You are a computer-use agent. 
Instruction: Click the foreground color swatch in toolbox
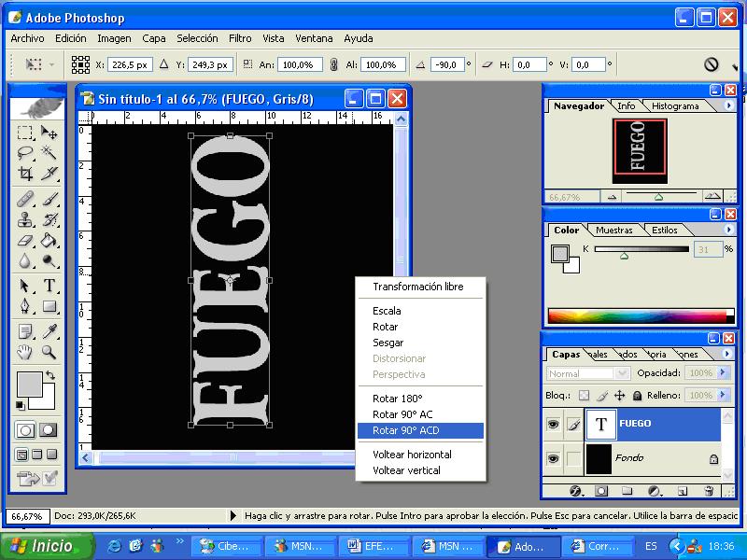28,384
